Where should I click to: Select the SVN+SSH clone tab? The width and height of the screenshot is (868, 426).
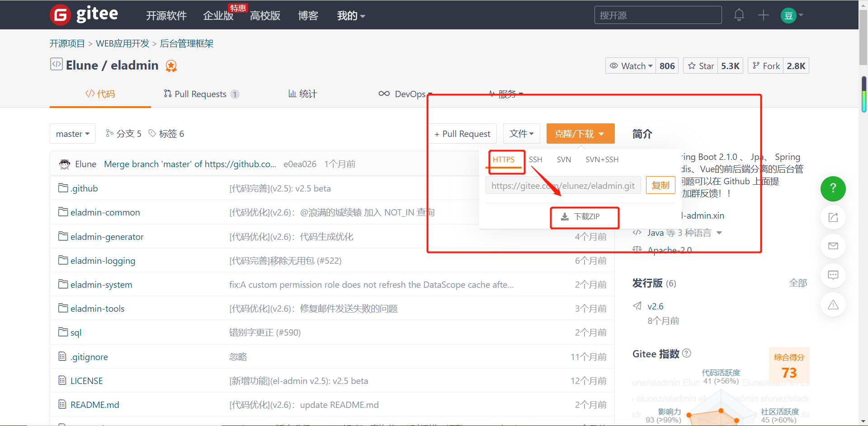pos(602,159)
